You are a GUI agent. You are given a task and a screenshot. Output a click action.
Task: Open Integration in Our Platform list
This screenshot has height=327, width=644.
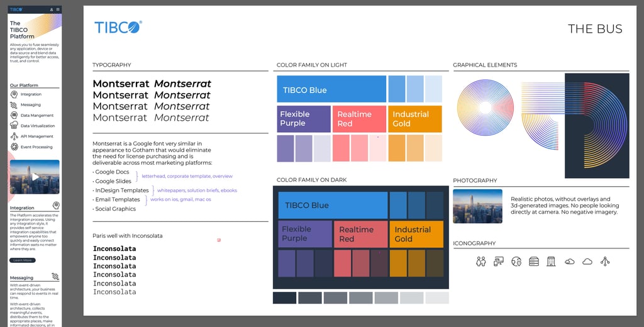tap(31, 94)
